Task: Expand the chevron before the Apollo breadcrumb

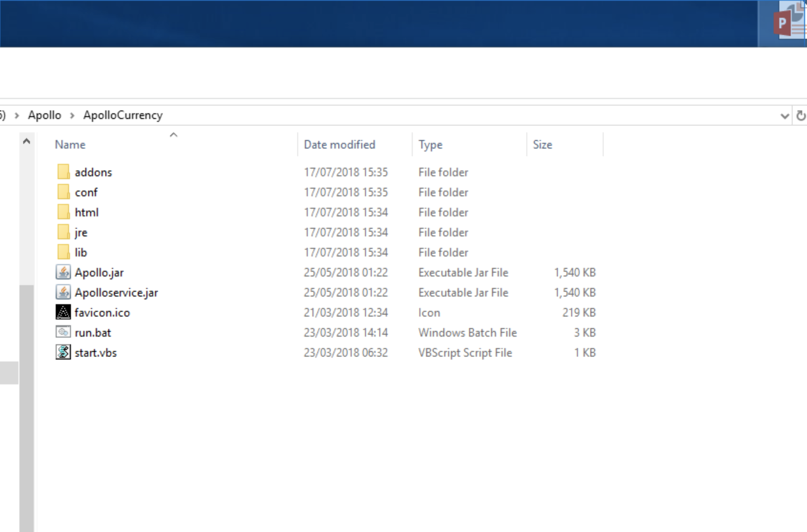Action: coord(17,115)
